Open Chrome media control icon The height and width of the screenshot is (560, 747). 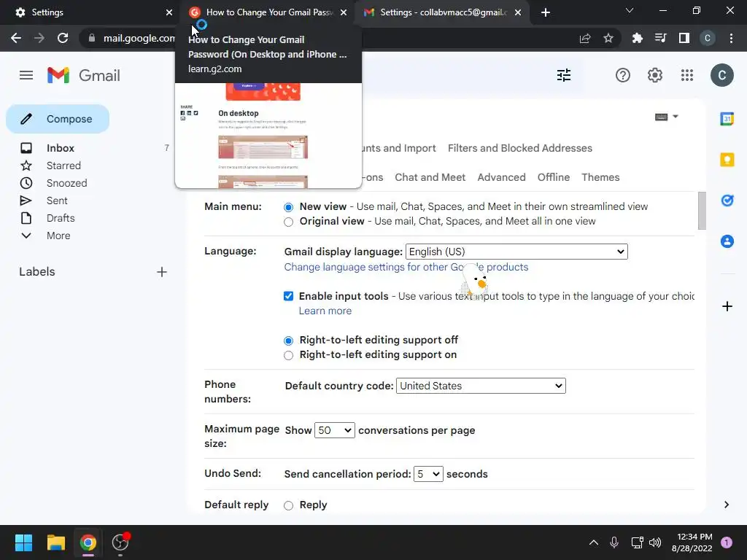click(660, 38)
